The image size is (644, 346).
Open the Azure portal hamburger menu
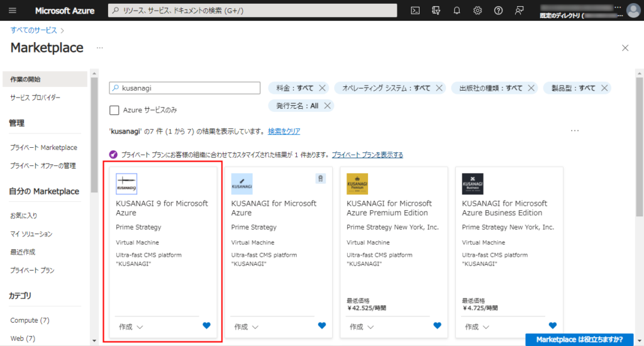(x=13, y=10)
